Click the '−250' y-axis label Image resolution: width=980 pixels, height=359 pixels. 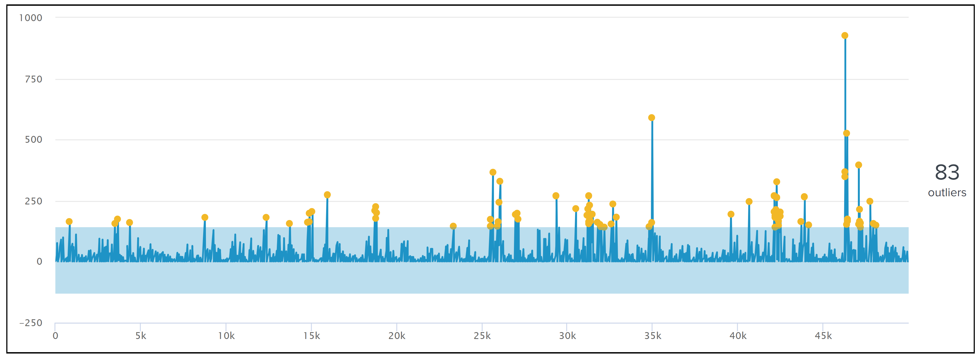[x=30, y=323]
